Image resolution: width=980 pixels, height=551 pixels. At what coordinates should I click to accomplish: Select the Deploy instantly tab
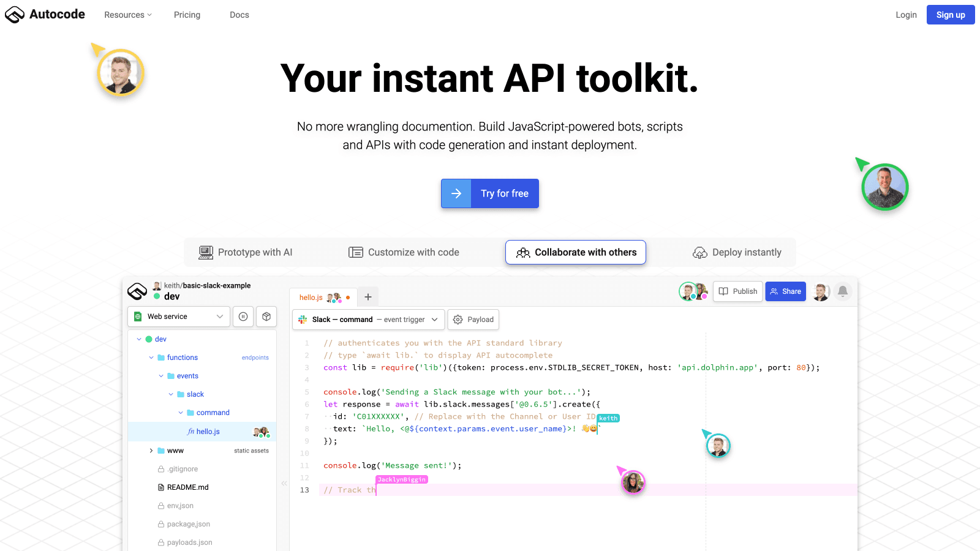[x=737, y=252]
